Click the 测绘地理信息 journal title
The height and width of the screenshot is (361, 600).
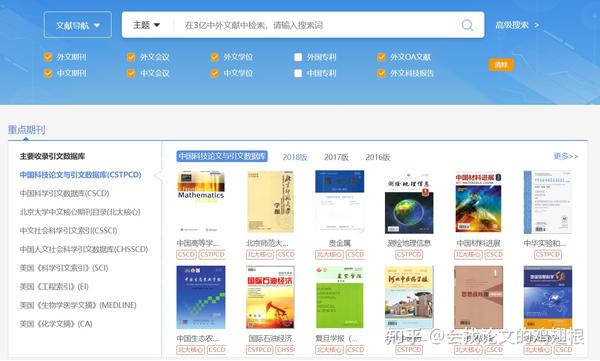click(x=409, y=243)
